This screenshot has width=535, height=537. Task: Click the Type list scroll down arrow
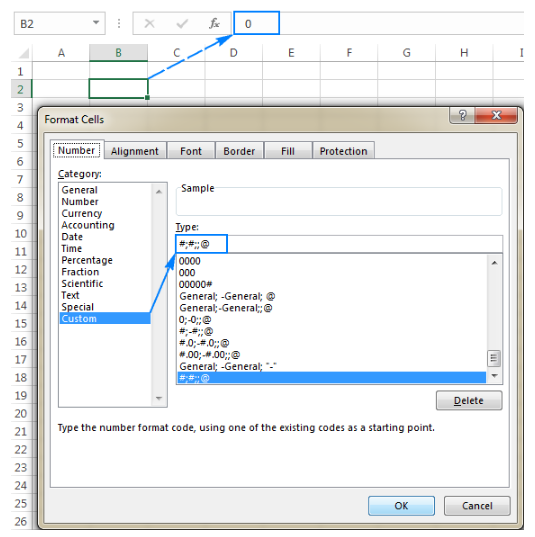click(494, 376)
